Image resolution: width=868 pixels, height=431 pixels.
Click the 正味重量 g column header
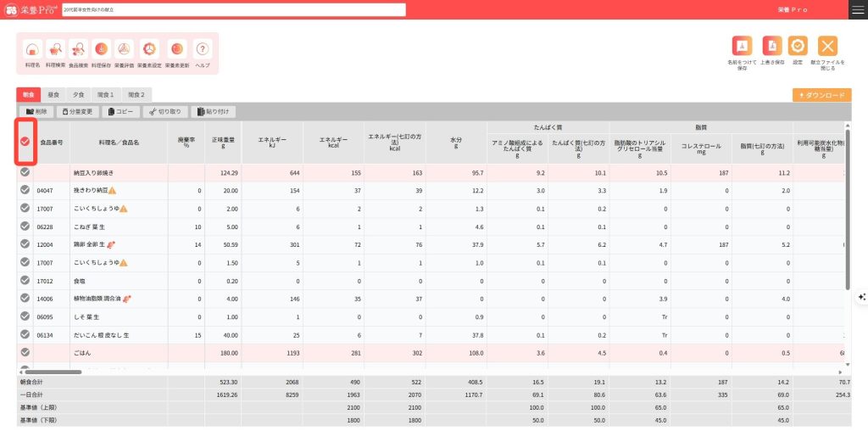click(223, 143)
